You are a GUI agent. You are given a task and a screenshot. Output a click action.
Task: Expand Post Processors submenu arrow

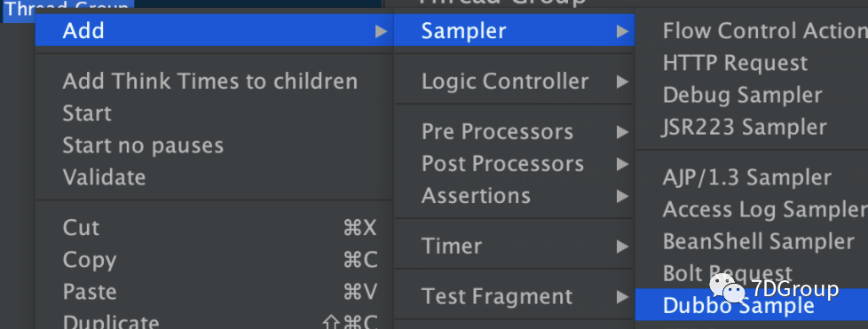(x=623, y=164)
